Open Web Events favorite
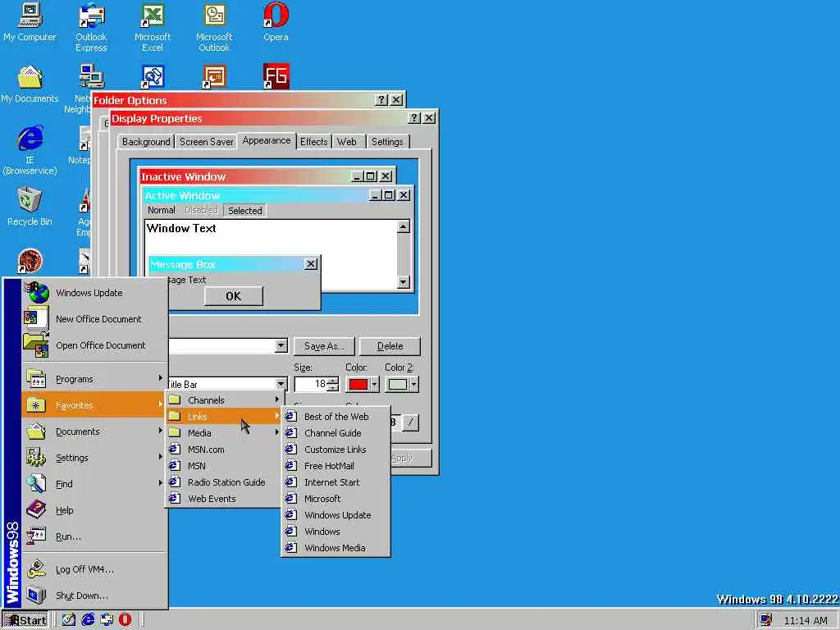The width and height of the screenshot is (840, 630). (224, 499)
